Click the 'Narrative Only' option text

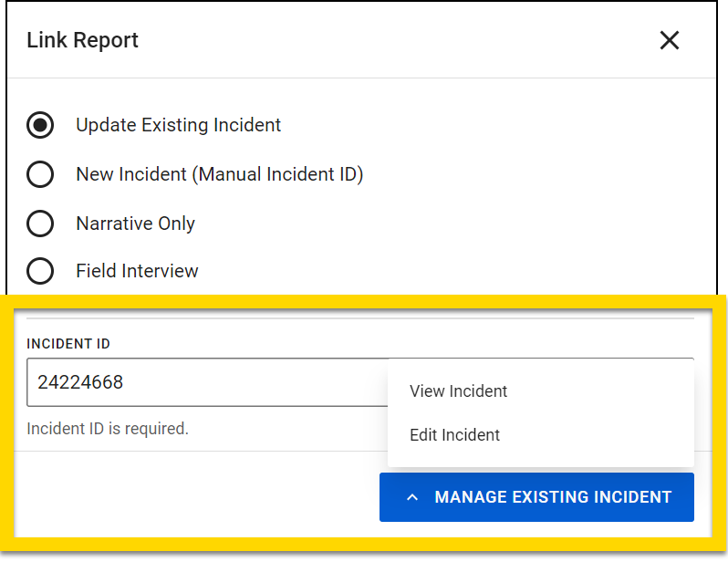tap(135, 224)
